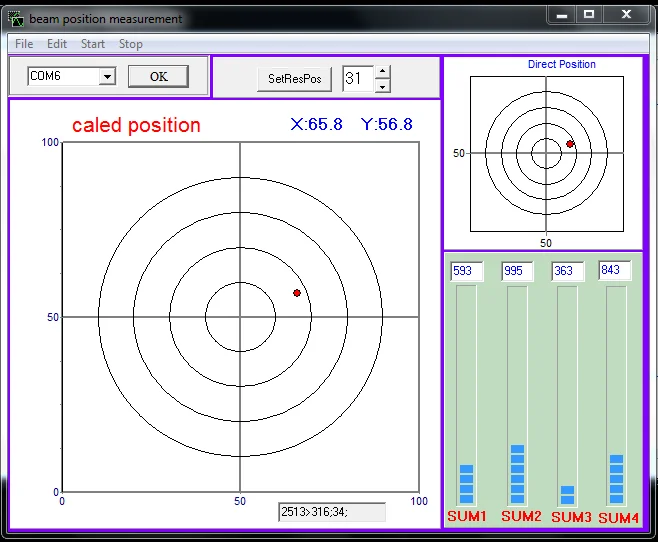The image size is (658, 542).
Task: Open the COM6 port dropdown
Action: (107, 77)
